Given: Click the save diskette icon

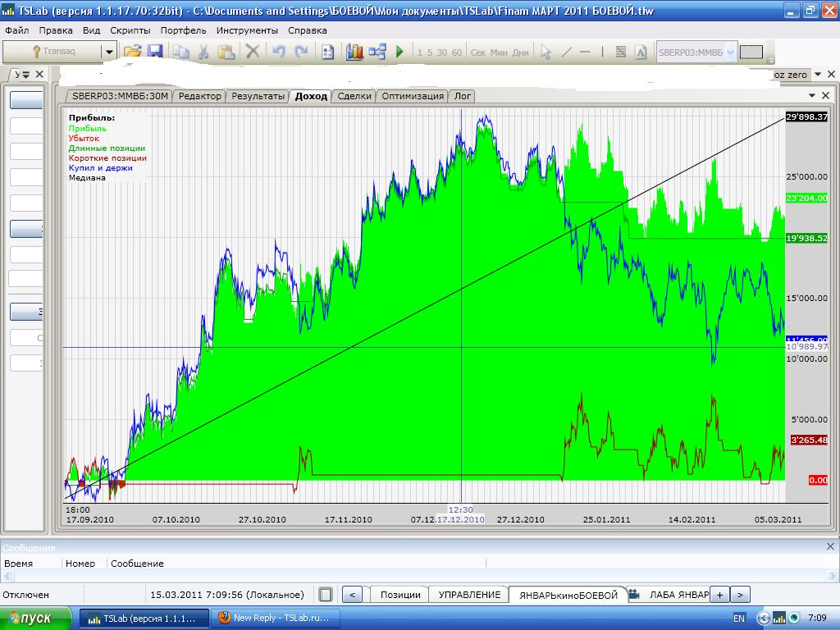Looking at the screenshot, I should 154,52.
